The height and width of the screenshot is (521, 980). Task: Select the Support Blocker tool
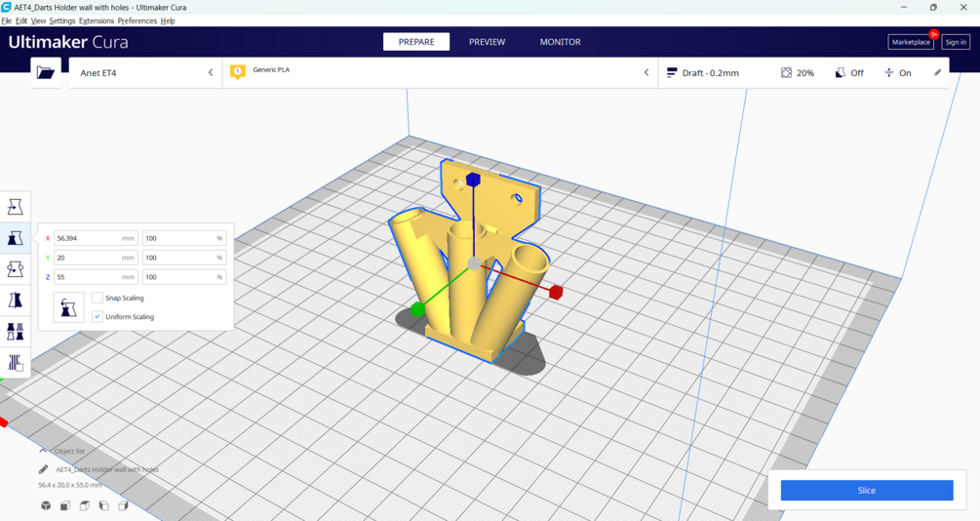click(x=15, y=362)
